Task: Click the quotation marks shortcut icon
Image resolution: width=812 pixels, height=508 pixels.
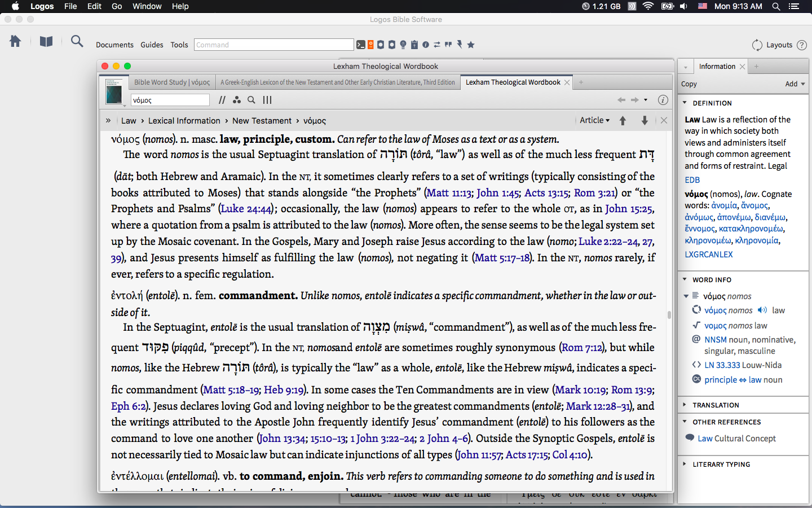Action: pyautogui.click(x=448, y=45)
